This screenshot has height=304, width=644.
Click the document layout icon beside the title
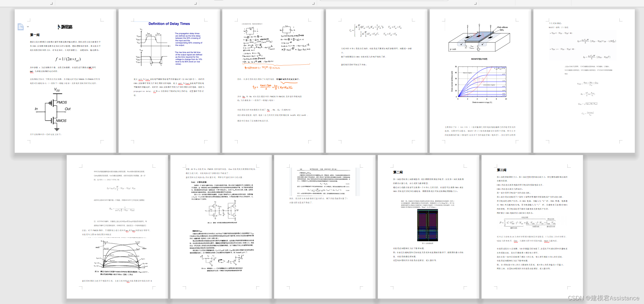point(20,27)
